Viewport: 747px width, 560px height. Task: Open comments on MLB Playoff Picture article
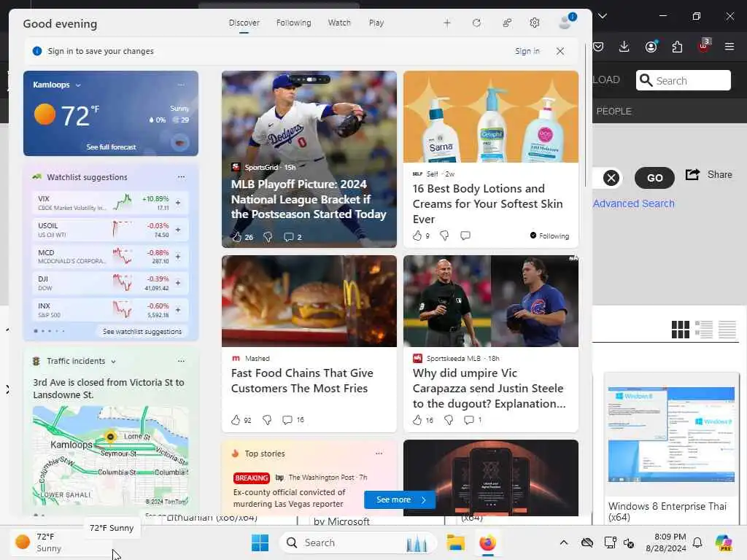(288, 237)
